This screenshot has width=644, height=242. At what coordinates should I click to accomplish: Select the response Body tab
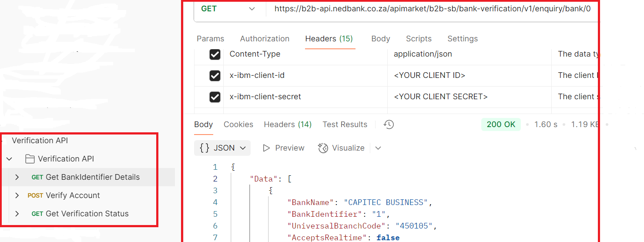[x=204, y=124]
